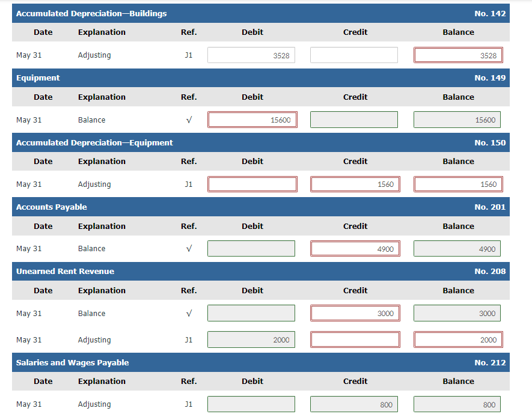Click the Salaries and Wages Payable title
This screenshot has height=417, width=532.
(x=72, y=363)
